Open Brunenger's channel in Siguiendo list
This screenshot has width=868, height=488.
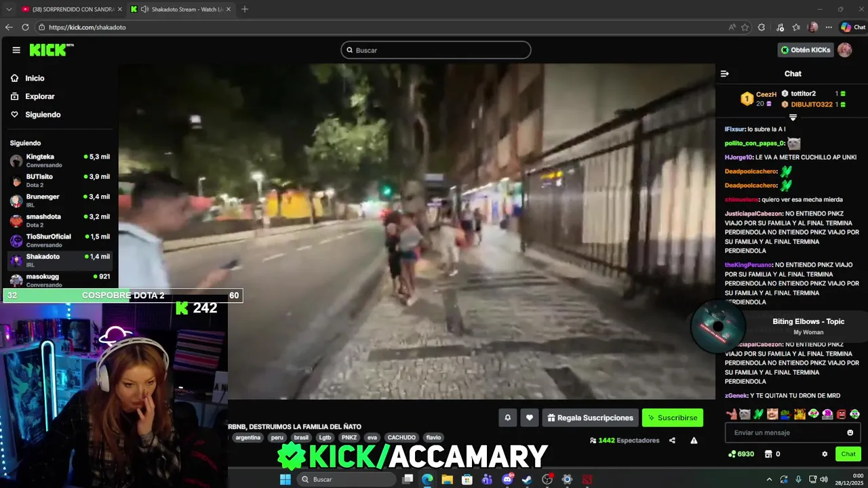[60, 201]
